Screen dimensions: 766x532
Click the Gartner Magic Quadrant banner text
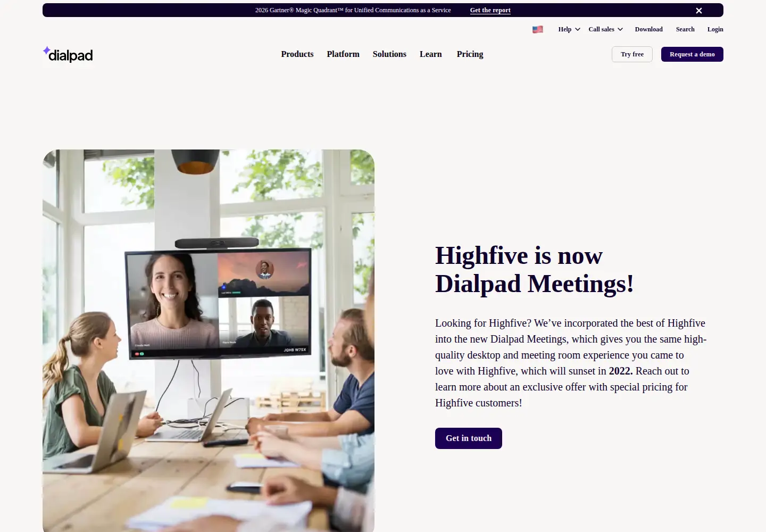pyautogui.click(x=353, y=10)
